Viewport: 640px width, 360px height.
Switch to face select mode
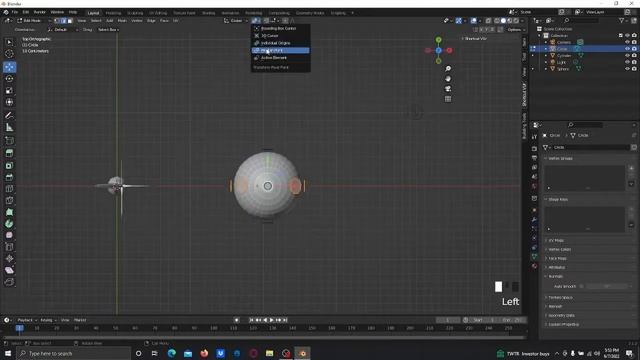pos(70,20)
